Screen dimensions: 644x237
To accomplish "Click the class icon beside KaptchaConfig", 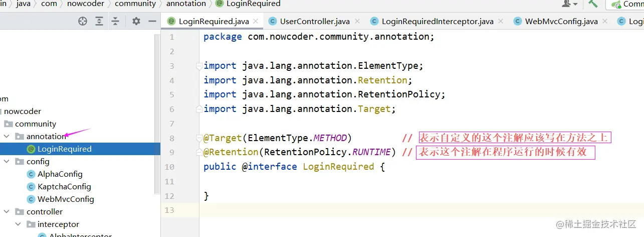I will (x=31, y=186).
